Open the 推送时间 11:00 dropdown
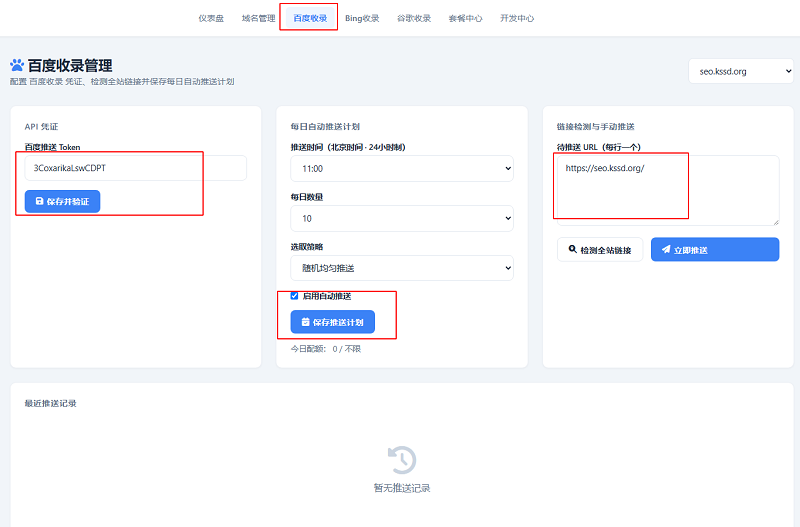Screen dimensions: 800x527 coord(402,168)
